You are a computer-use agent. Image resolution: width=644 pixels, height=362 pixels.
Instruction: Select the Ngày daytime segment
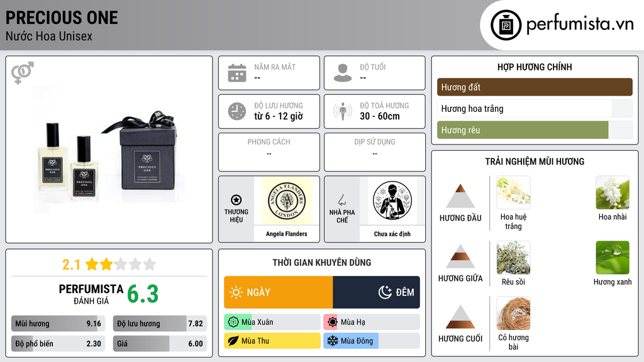pos(279,292)
